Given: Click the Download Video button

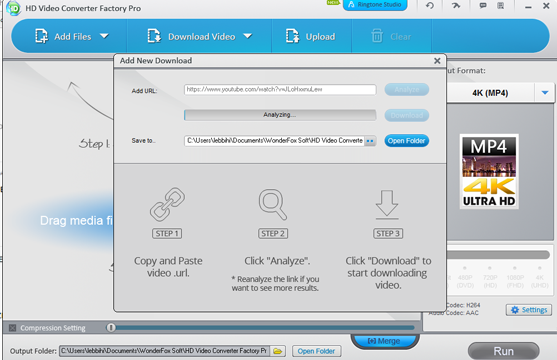Looking at the screenshot, I should pyautogui.click(x=191, y=37).
